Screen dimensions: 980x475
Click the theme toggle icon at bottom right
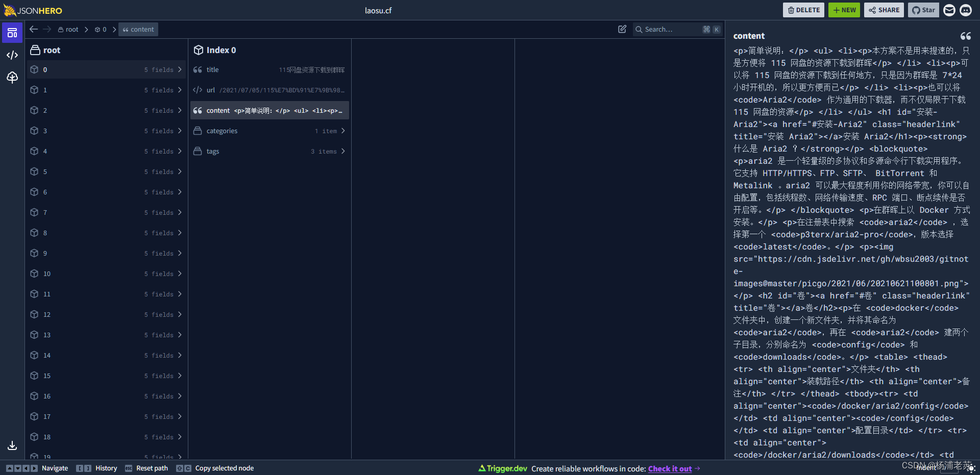pyautogui.click(x=971, y=468)
